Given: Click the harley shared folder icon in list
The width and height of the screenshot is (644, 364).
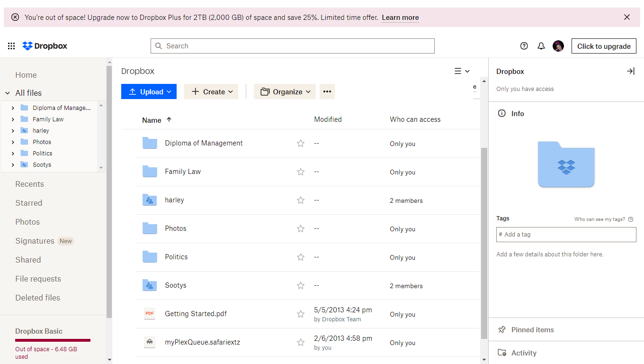Looking at the screenshot, I should click(x=150, y=200).
